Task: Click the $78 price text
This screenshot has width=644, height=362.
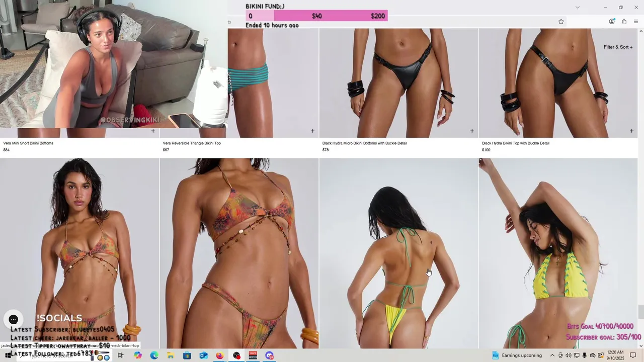Action: (326, 150)
